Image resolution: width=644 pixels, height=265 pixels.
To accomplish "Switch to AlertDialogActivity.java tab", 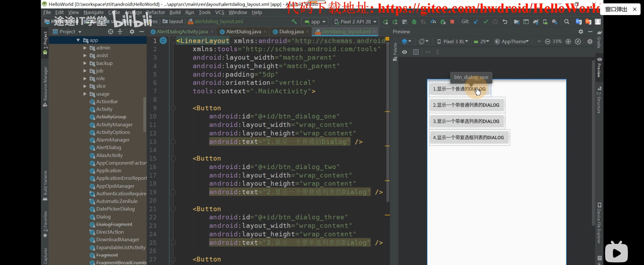I will (x=182, y=31).
